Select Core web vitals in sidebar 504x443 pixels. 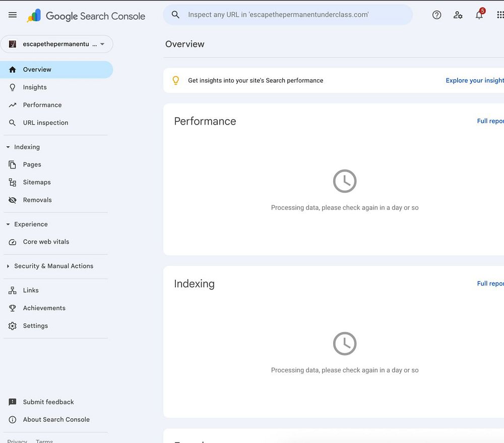coord(46,242)
